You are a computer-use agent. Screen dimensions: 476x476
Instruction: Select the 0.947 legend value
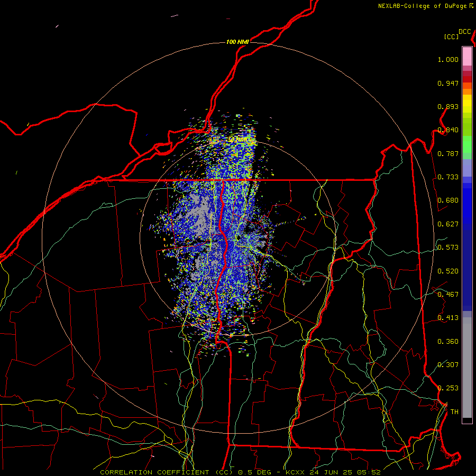pos(448,83)
